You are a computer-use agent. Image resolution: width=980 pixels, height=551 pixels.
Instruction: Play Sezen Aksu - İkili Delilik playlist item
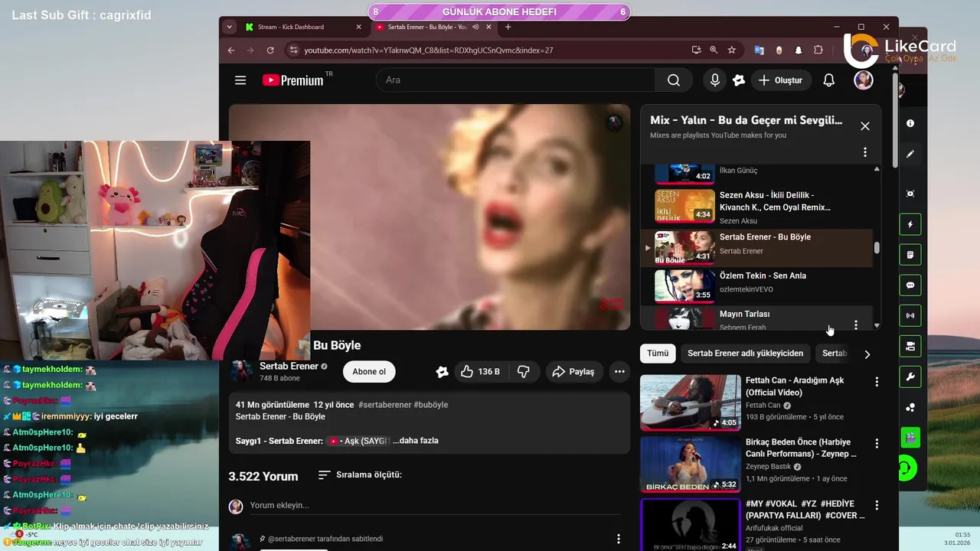pyautogui.click(x=756, y=207)
